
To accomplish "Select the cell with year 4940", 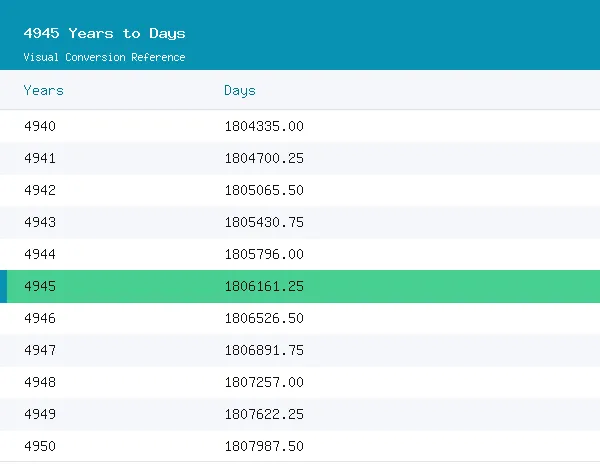I will tap(40, 126).
